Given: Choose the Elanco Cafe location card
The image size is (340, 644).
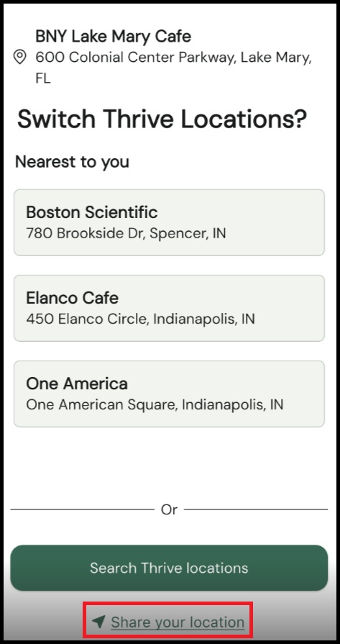Looking at the screenshot, I should [169, 308].
